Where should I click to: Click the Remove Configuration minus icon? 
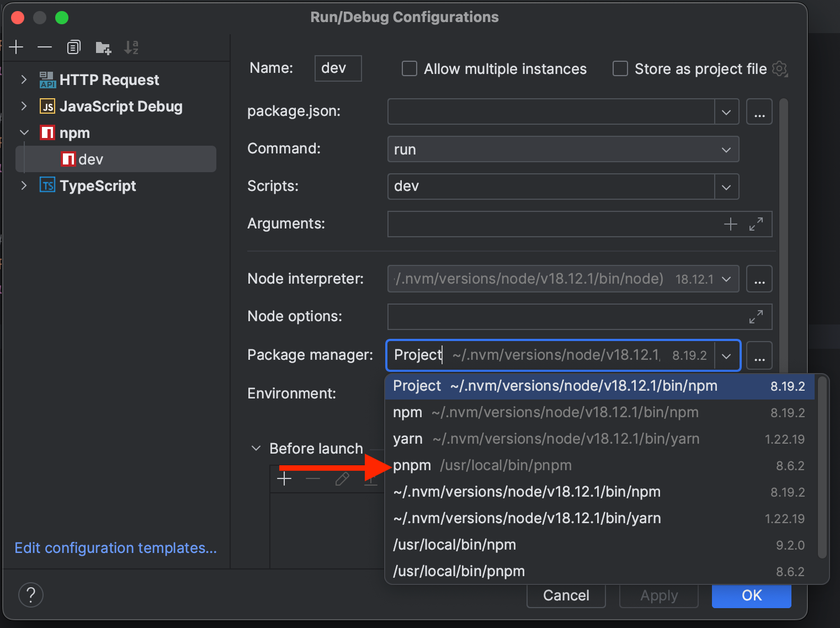[45, 47]
